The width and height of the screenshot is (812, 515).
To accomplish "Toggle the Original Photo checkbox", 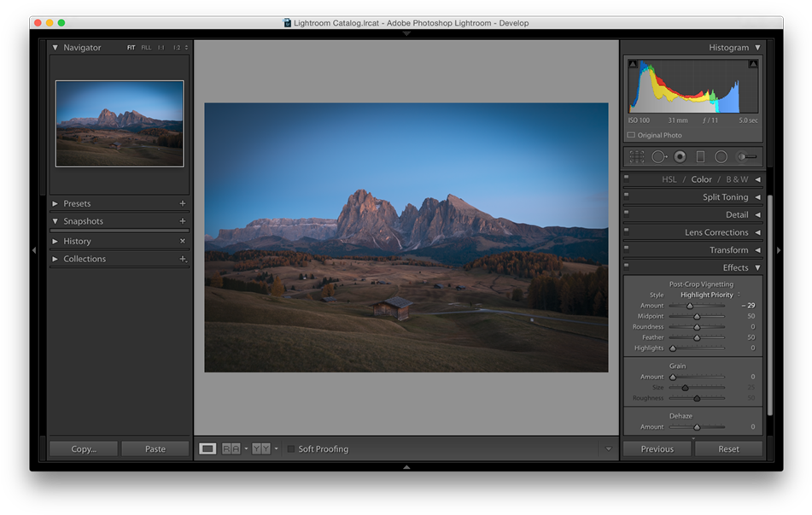I will pos(631,135).
